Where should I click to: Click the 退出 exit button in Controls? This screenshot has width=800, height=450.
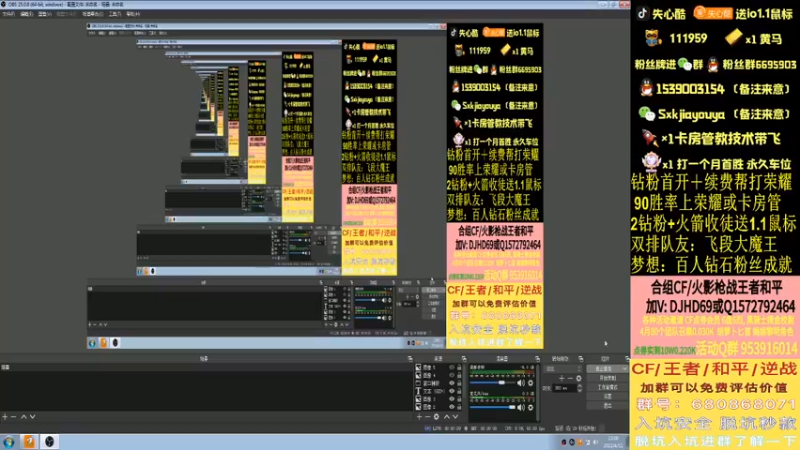607,406
